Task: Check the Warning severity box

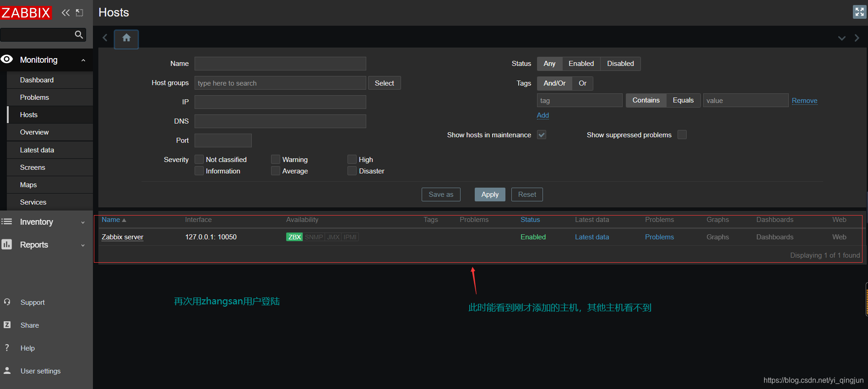Action: coord(276,159)
